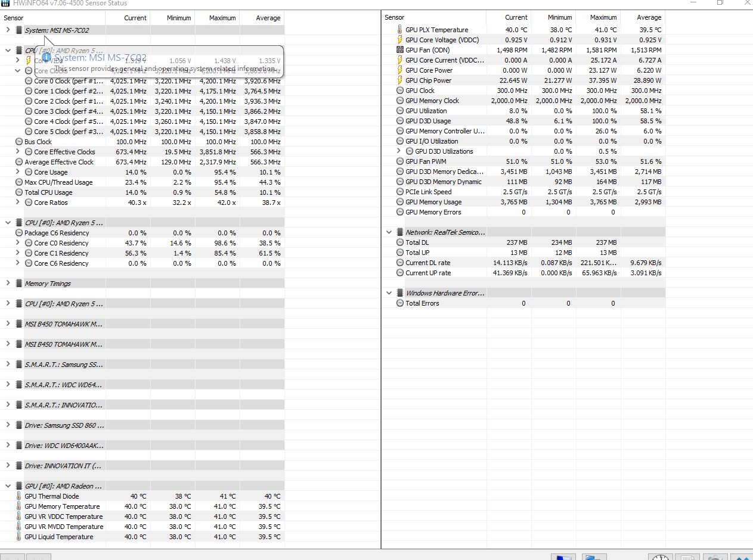Click the thermometer icon of GPU Thermal Diode
This screenshot has height=560, width=753.
pos(19,496)
